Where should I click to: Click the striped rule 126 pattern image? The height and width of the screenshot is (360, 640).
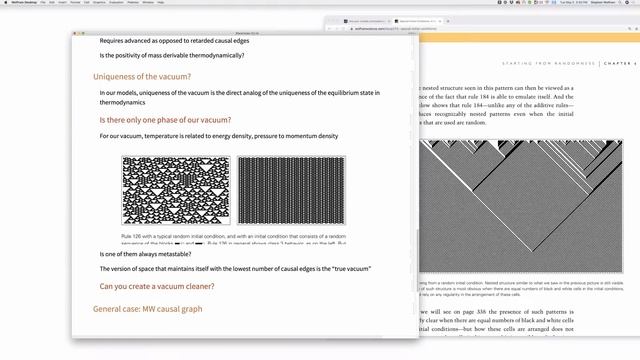point(291,190)
